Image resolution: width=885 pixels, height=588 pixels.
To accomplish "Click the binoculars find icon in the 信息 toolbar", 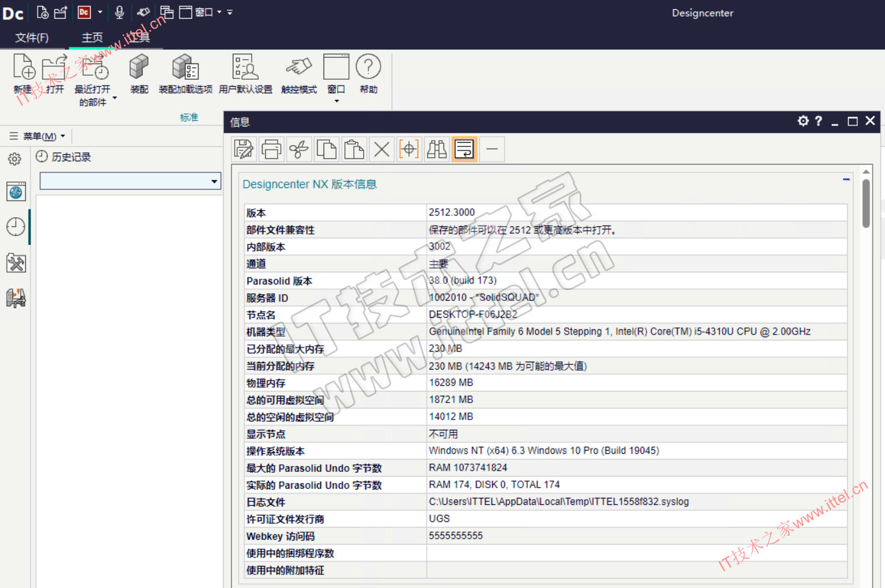I will 436,150.
